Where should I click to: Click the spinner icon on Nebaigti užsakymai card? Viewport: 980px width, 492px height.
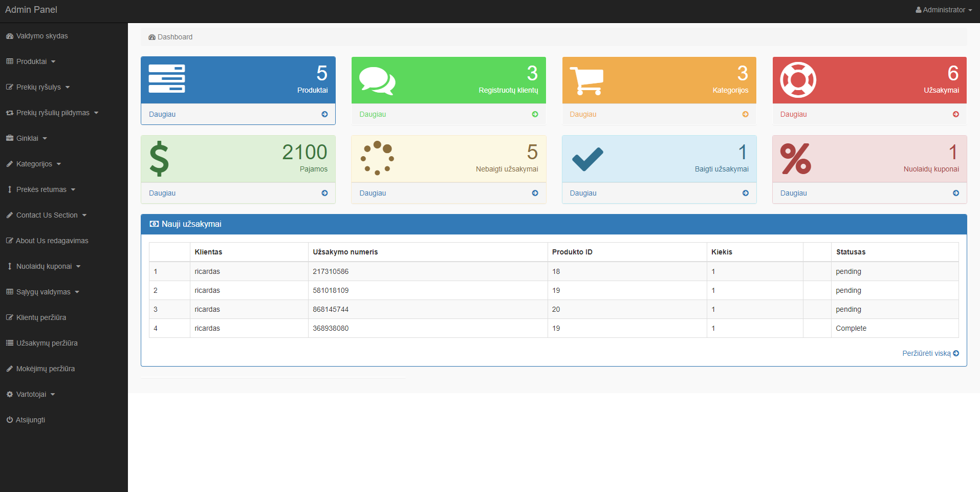point(377,158)
